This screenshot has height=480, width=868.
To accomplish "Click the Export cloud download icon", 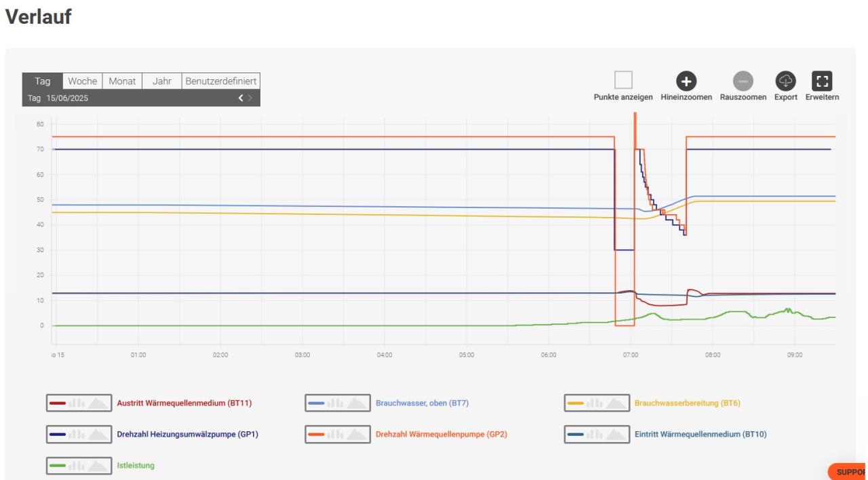I will point(785,81).
